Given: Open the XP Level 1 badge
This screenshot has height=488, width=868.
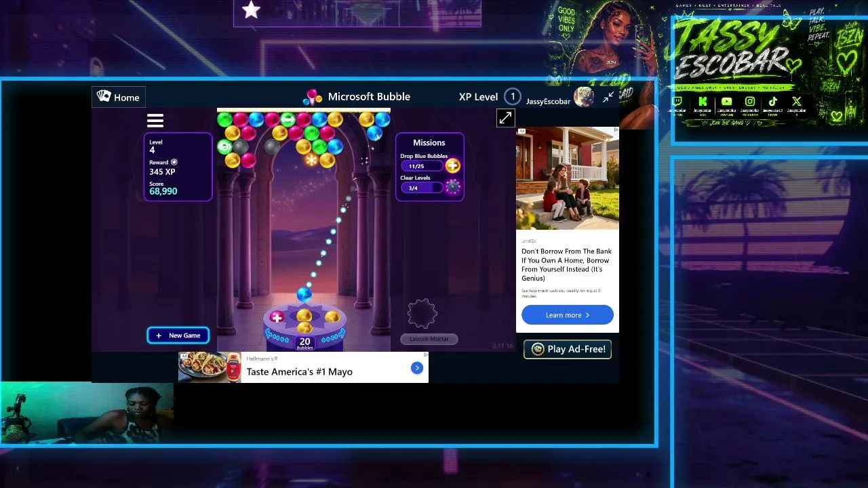Looking at the screenshot, I should click(513, 97).
